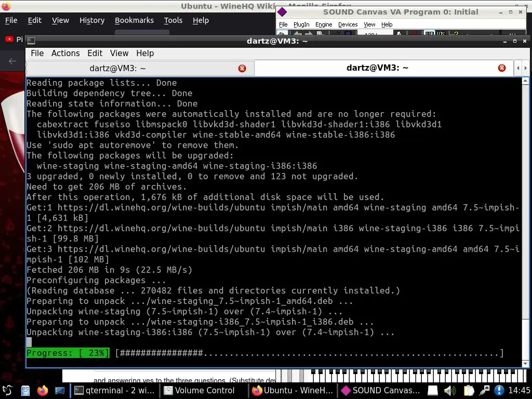The height and width of the screenshot is (399, 532).
Task: Click the volume speaker tray icon
Action: click(x=450, y=391)
